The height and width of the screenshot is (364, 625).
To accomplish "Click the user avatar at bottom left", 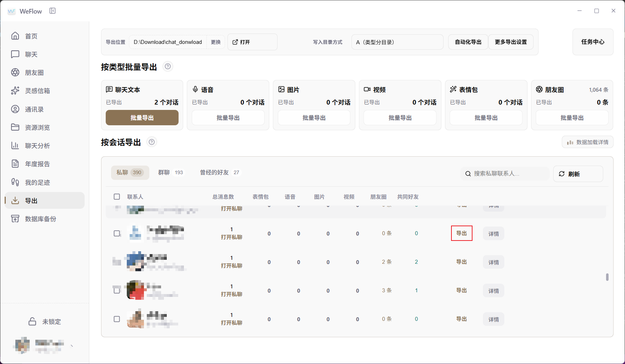I will click(22, 345).
